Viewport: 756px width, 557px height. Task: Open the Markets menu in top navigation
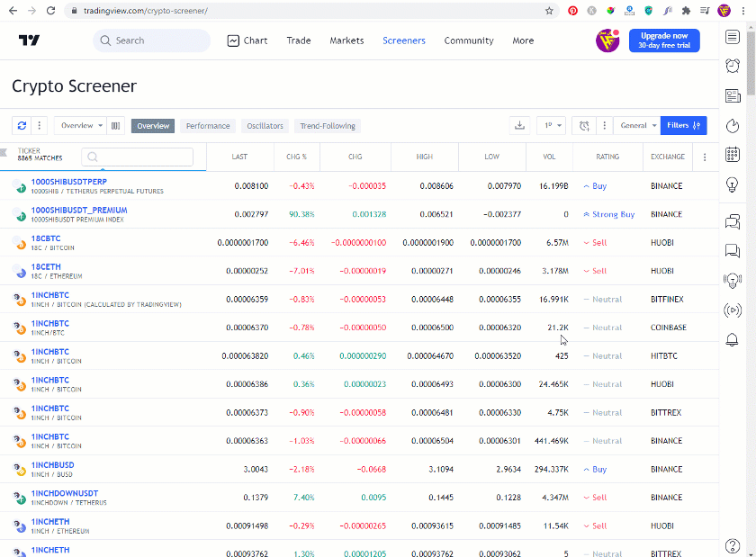pos(346,40)
